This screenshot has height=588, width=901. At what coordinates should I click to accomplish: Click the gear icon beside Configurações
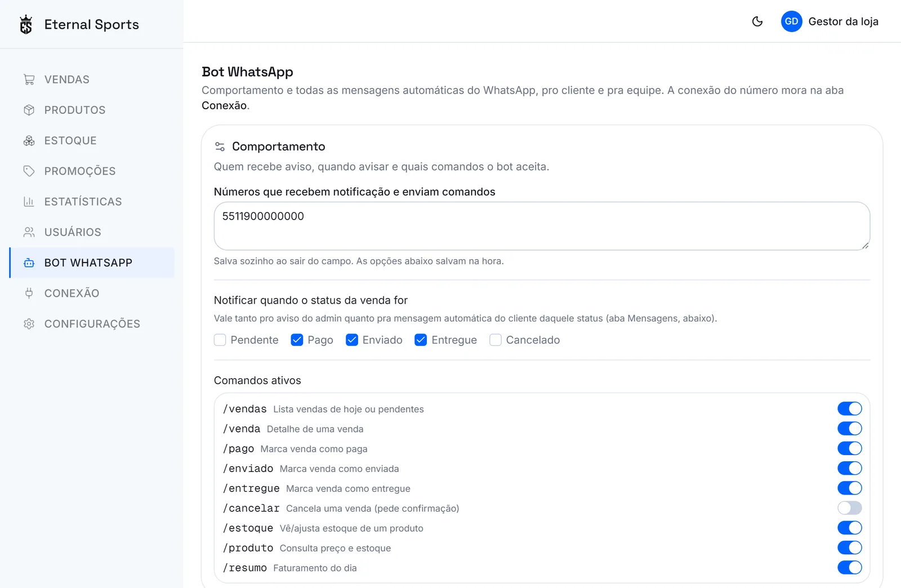[x=29, y=324]
